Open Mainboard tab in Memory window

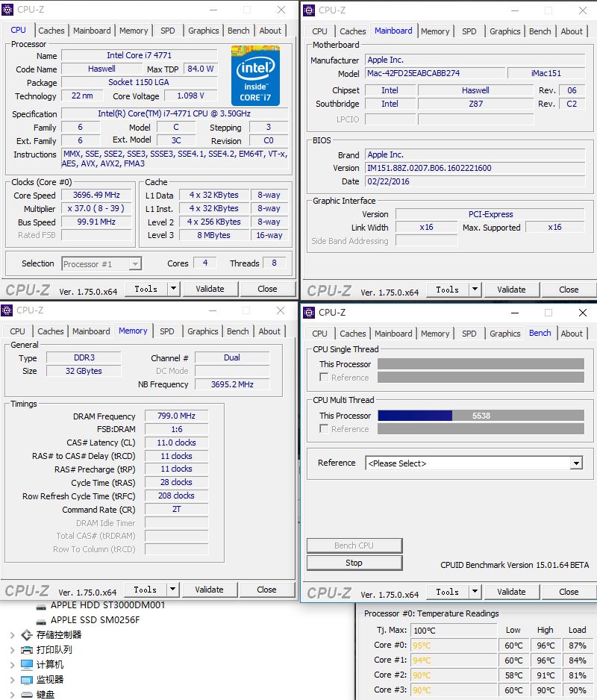coord(91,331)
